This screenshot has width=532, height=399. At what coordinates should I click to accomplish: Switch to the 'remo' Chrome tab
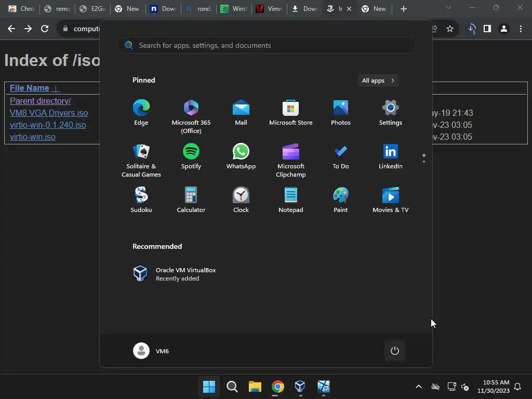point(57,9)
